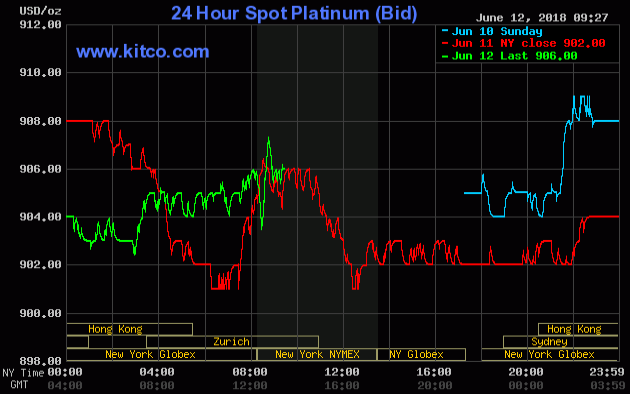The width and height of the screenshot is (630, 394).
Task: Click the 910.00 price axis label
Action: 40,72
